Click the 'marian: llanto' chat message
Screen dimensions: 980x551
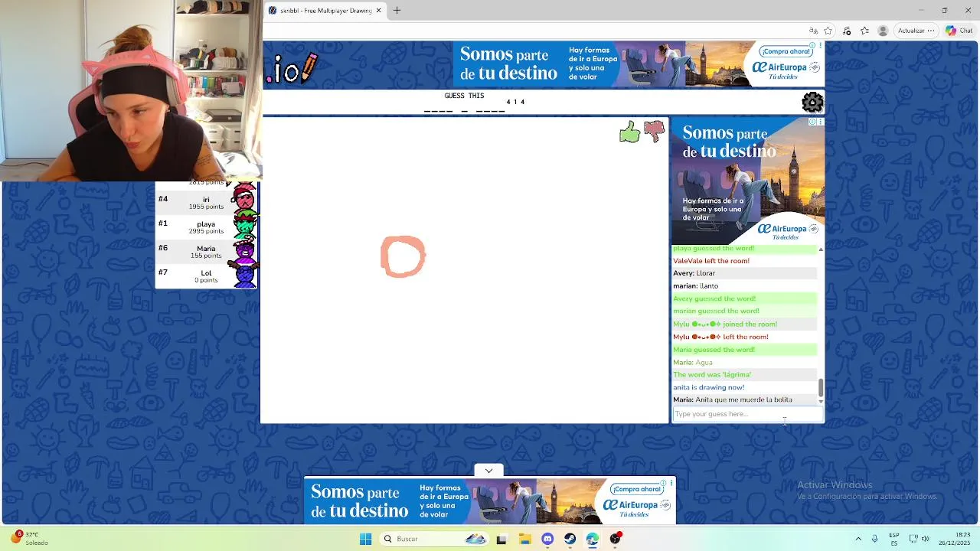tap(696, 286)
